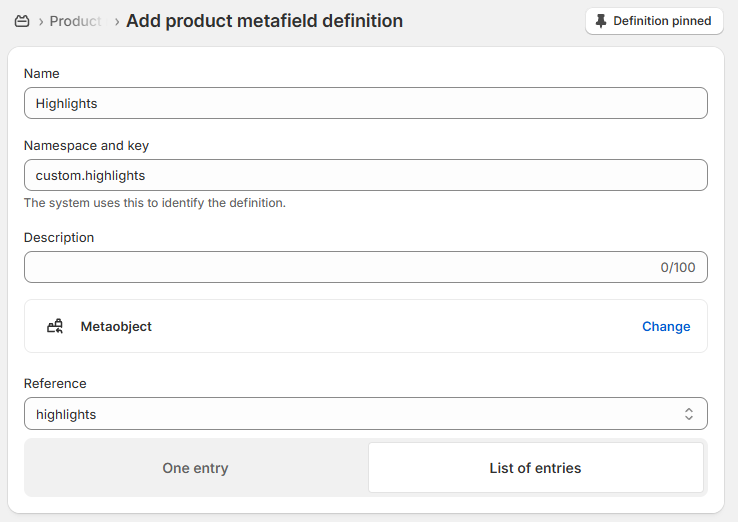
Task: Click the Metaobject type icon
Action: click(x=55, y=326)
